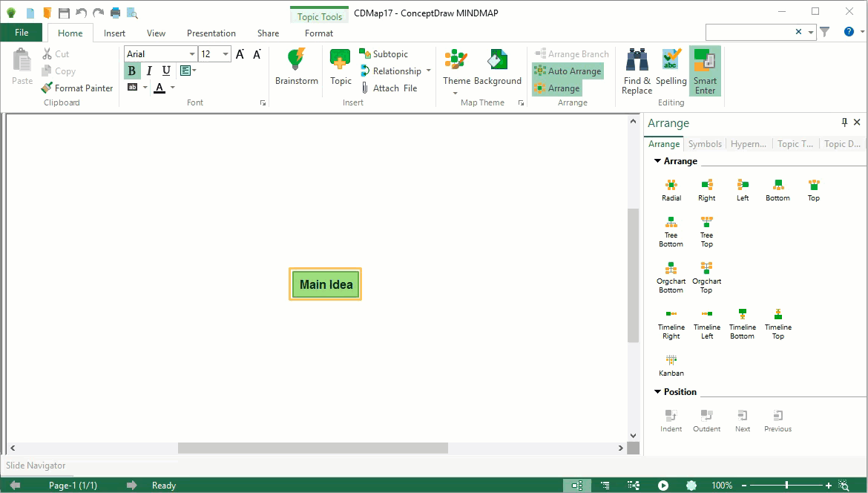This screenshot has width=868, height=493.
Task: Pin the Arrange side panel
Action: (x=844, y=123)
